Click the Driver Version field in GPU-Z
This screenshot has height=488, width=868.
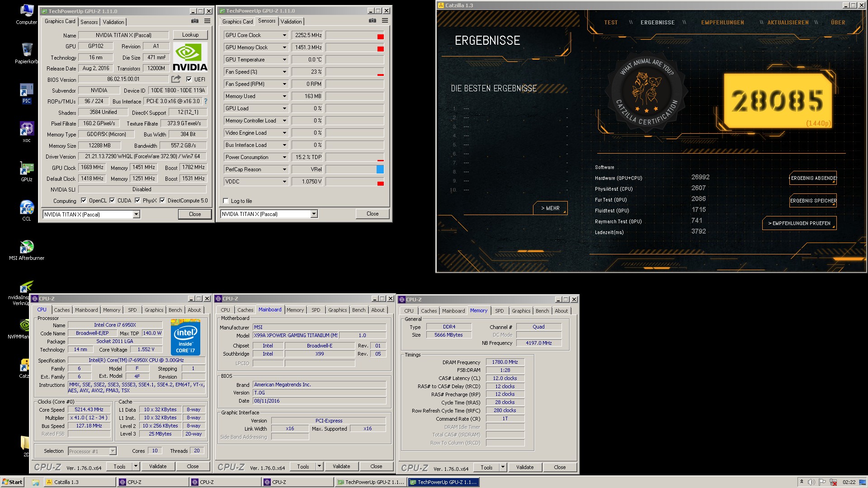142,156
